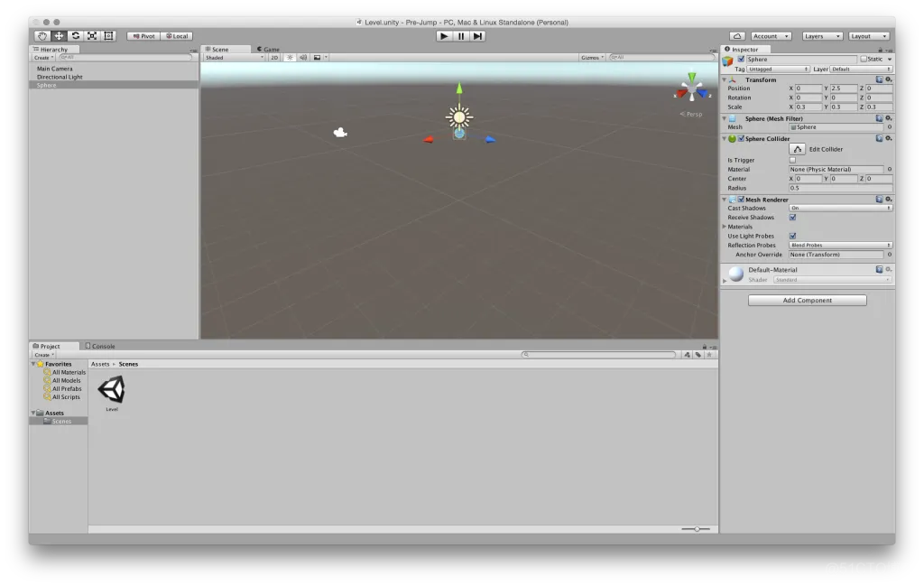Collapse the Assets folder tree
Image resolution: width=924 pixels, height=586 pixels.
point(33,413)
